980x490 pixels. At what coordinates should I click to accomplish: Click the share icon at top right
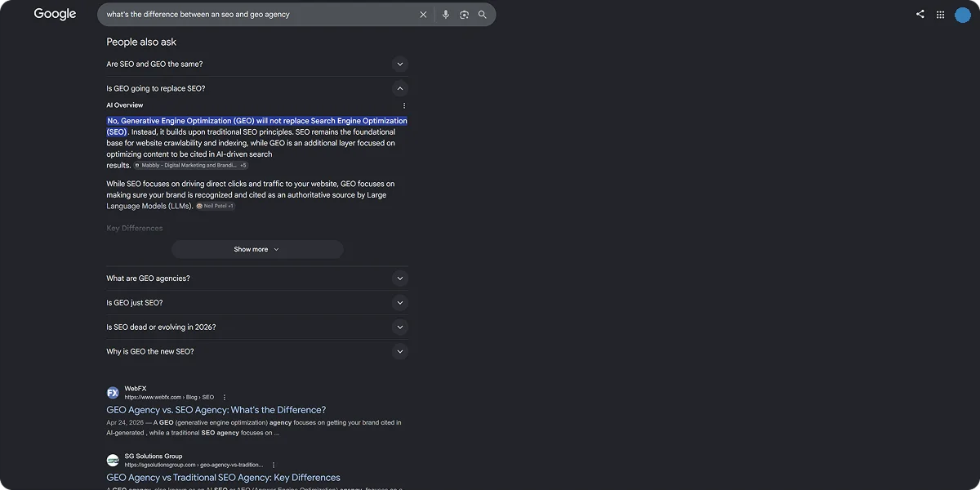(920, 14)
